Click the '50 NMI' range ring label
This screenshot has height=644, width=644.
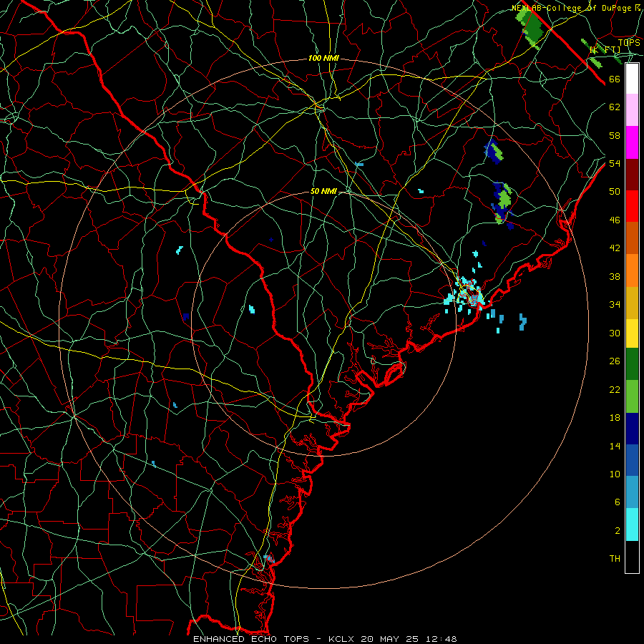tap(323, 191)
